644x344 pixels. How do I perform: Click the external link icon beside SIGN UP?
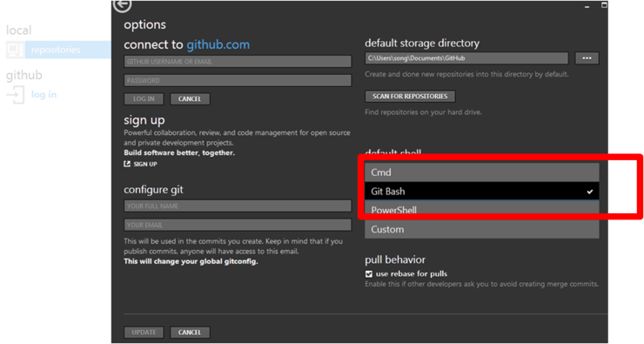click(127, 164)
